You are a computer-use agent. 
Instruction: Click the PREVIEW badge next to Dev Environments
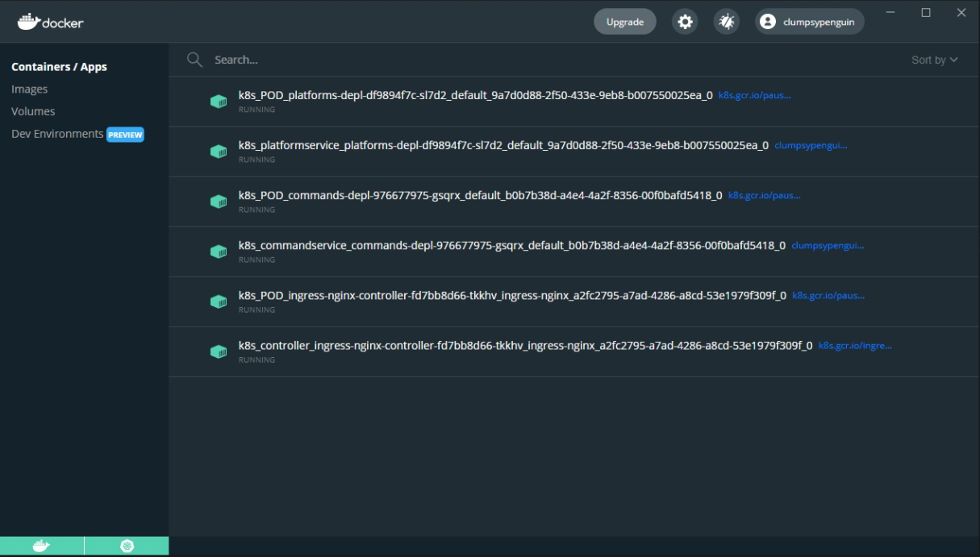(125, 135)
